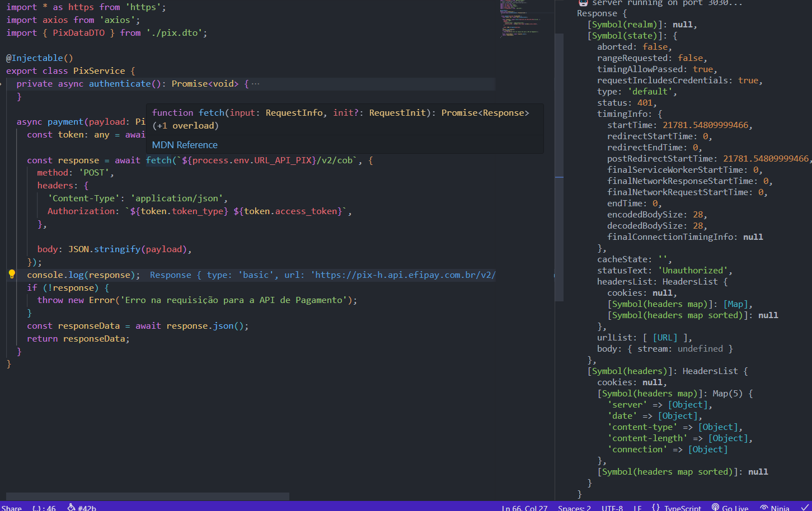Viewport: 812px width, 511px height.
Task: Click [URL] in urlList terminal line
Action: point(665,338)
